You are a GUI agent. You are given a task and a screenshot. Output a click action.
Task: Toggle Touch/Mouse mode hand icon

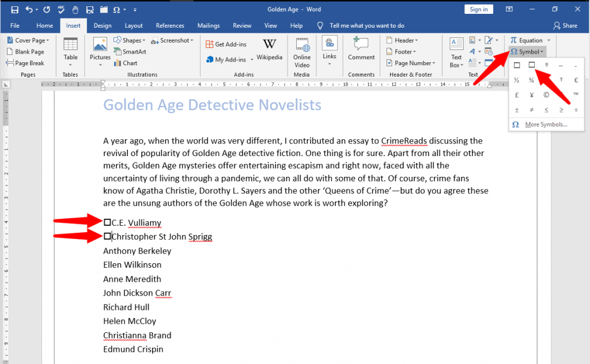point(75,10)
